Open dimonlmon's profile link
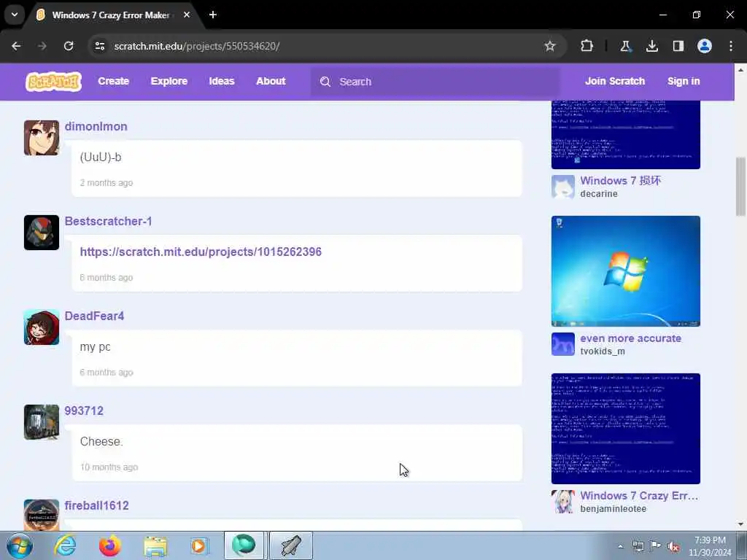The width and height of the screenshot is (747, 560). pyautogui.click(x=96, y=127)
